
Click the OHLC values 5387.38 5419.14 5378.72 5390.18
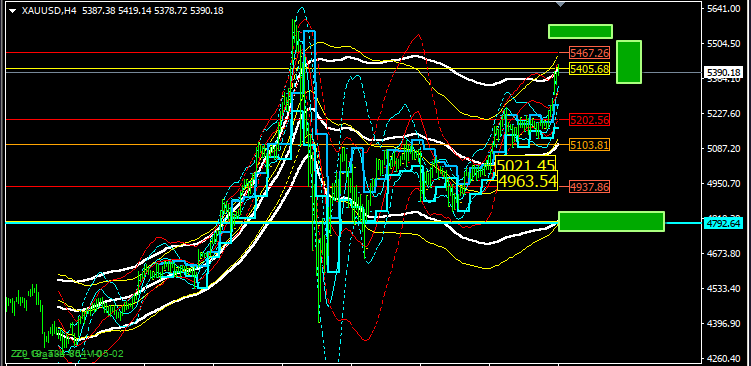click(x=153, y=11)
